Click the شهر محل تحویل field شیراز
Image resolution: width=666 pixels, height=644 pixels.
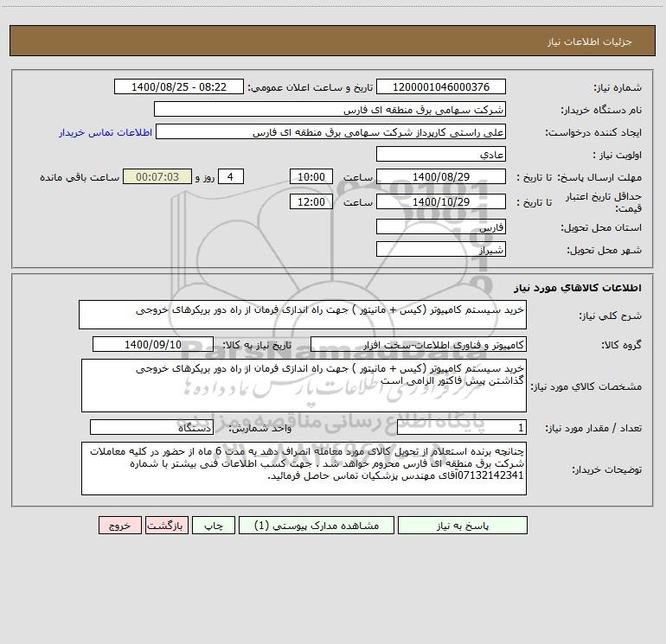pyautogui.click(x=441, y=249)
